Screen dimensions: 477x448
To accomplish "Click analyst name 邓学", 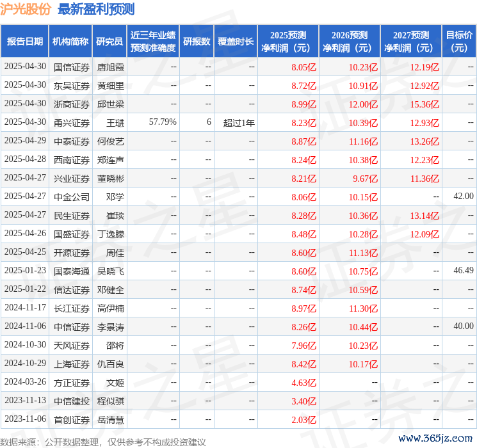I will 115,197.
